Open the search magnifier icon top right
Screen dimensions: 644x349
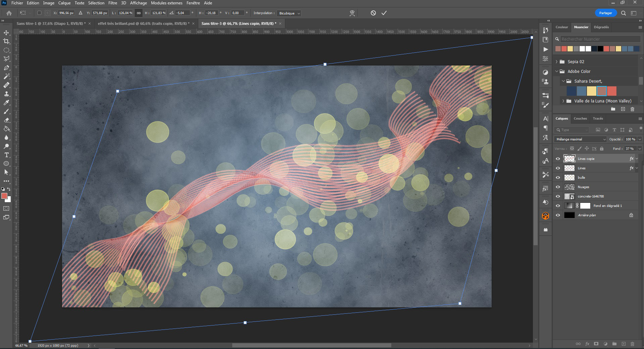click(x=623, y=13)
